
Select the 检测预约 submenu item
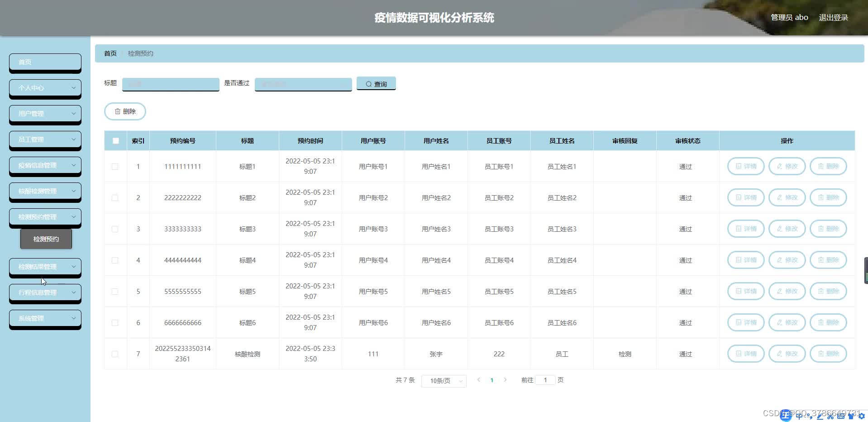click(x=46, y=239)
